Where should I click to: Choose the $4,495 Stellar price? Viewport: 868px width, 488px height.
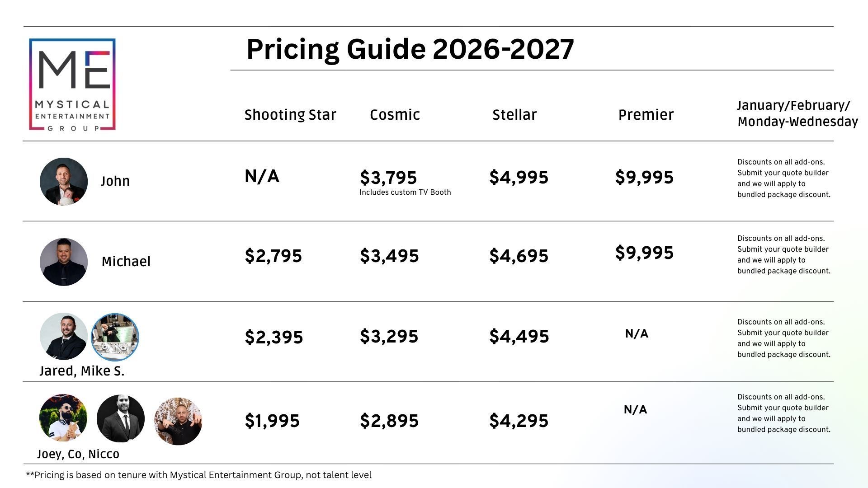click(519, 336)
